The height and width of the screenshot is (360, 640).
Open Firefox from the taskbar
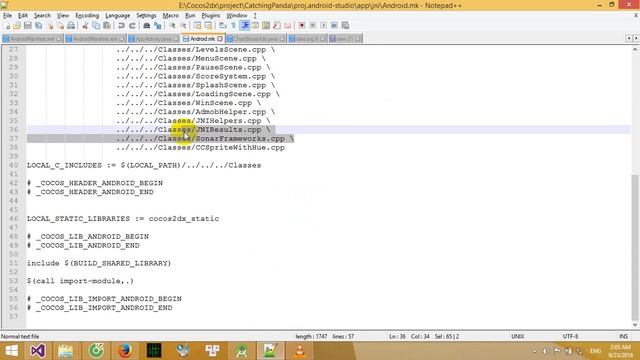[125, 351]
